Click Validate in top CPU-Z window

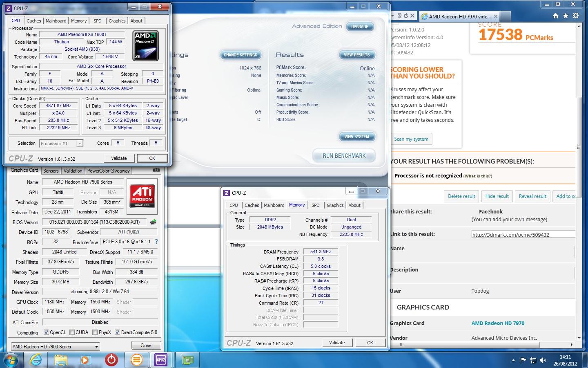tap(119, 158)
